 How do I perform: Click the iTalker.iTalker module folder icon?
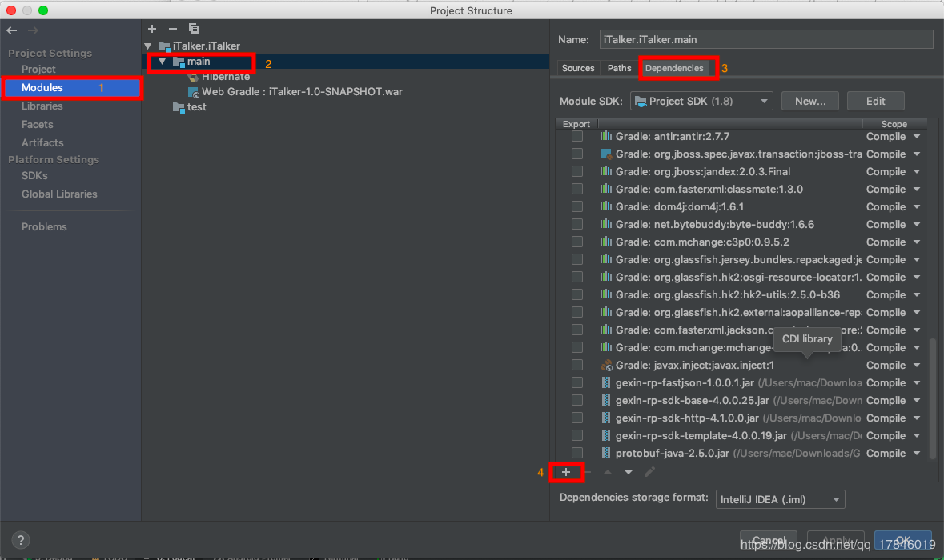(x=164, y=46)
